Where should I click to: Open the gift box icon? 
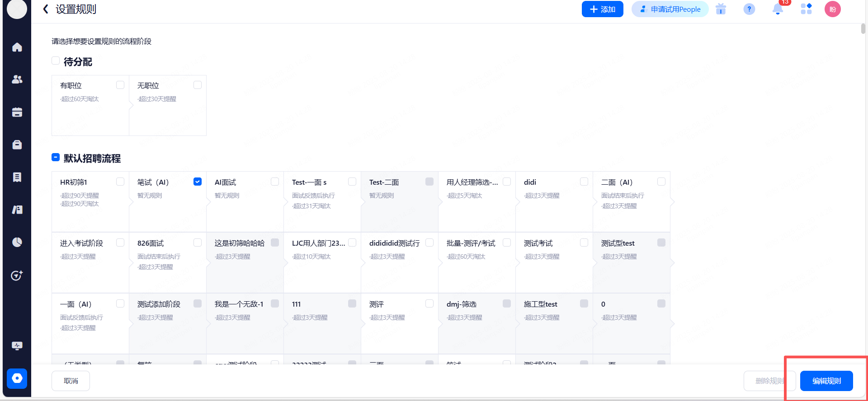coord(721,9)
